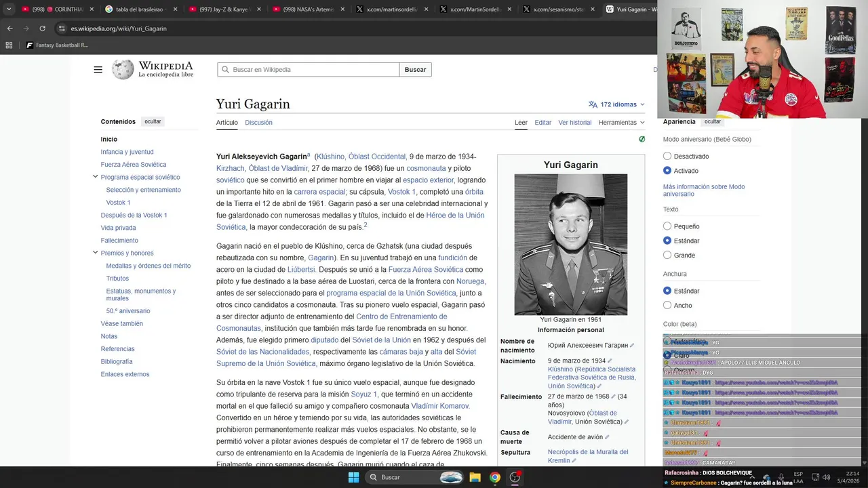This screenshot has height=488, width=868.
Task: Open the Vladímir Komarov link
Action: click(439, 406)
